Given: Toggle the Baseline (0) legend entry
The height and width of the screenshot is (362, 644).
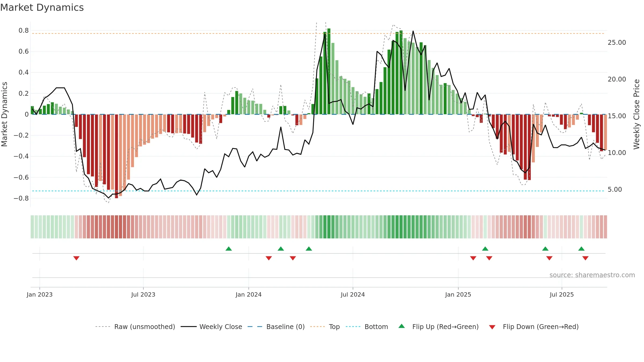Looking at the screenshot, I should click(x=276, y=327).
